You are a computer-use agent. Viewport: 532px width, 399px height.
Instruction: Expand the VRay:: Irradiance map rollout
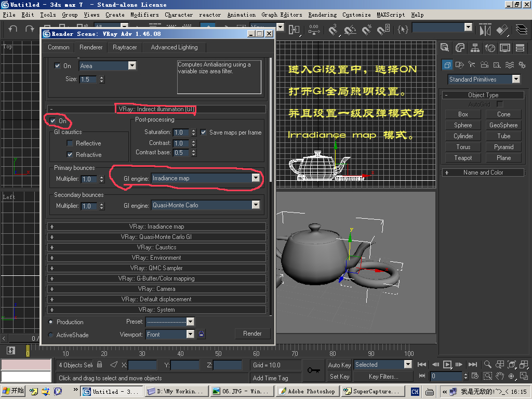point(156,227)
